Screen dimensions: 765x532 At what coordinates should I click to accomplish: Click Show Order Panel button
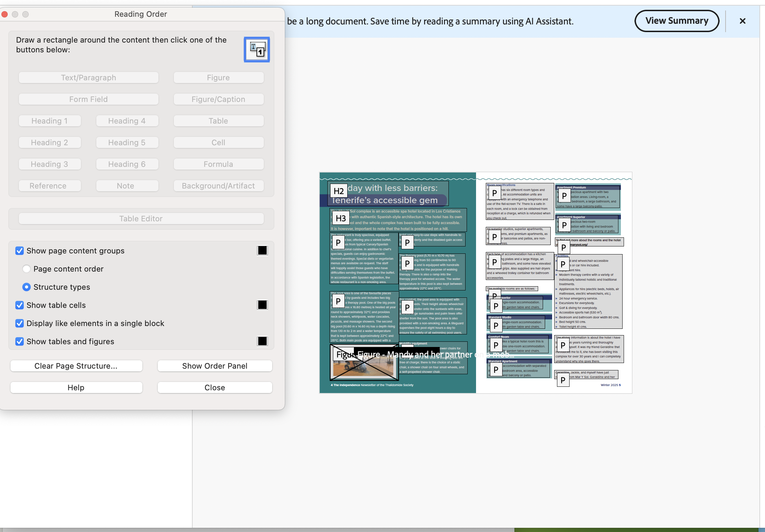tap(215, 366)
